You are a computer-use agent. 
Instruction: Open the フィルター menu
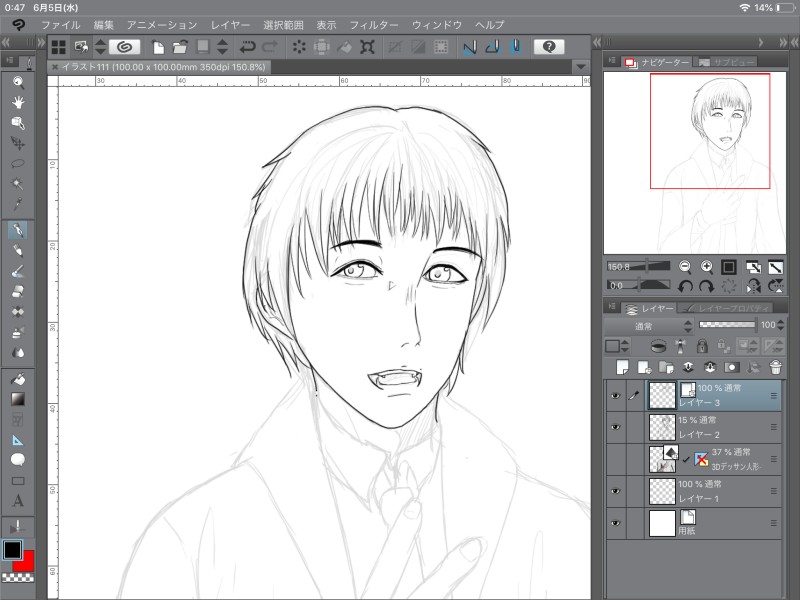374,23
